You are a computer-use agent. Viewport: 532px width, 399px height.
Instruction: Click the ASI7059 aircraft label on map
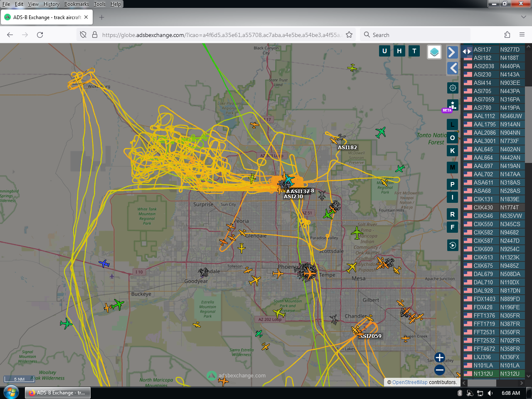[x=371, y=336]
